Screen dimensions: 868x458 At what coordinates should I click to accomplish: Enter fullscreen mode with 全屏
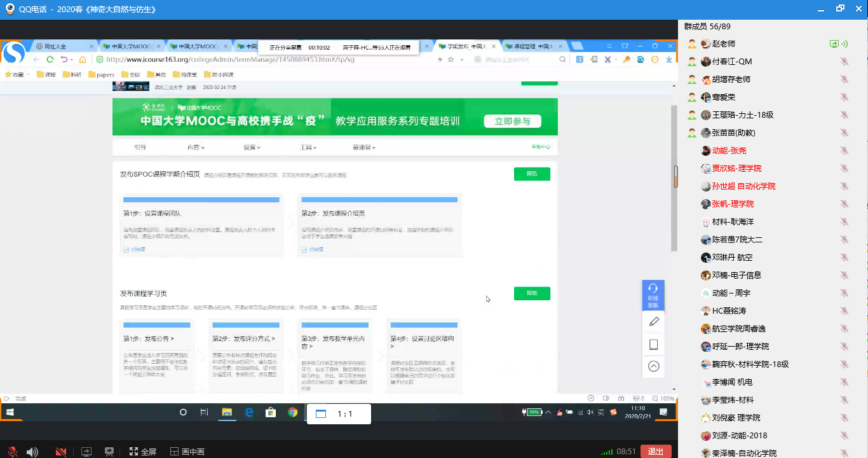click(142, 452)
